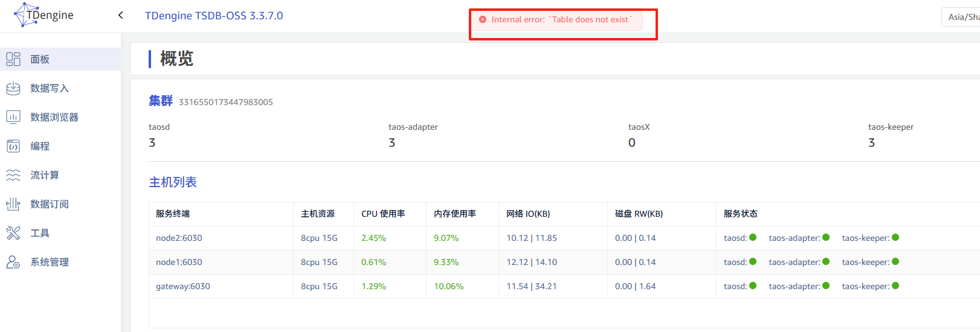This screenshot has width=980, height=332.
Task: Open the Asia/Shanghai timezone dropdown
Action: point(962,17)
